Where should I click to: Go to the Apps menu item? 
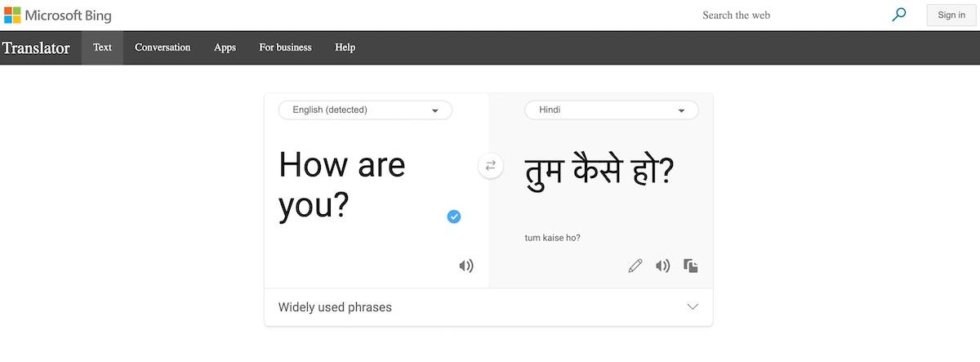pyautogui.click(x=225, y=47)
